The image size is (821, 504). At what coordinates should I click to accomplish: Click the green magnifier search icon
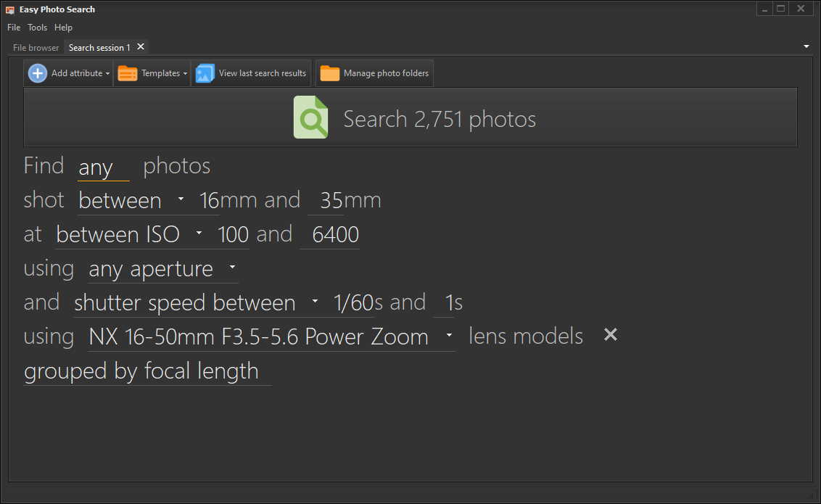310,118
